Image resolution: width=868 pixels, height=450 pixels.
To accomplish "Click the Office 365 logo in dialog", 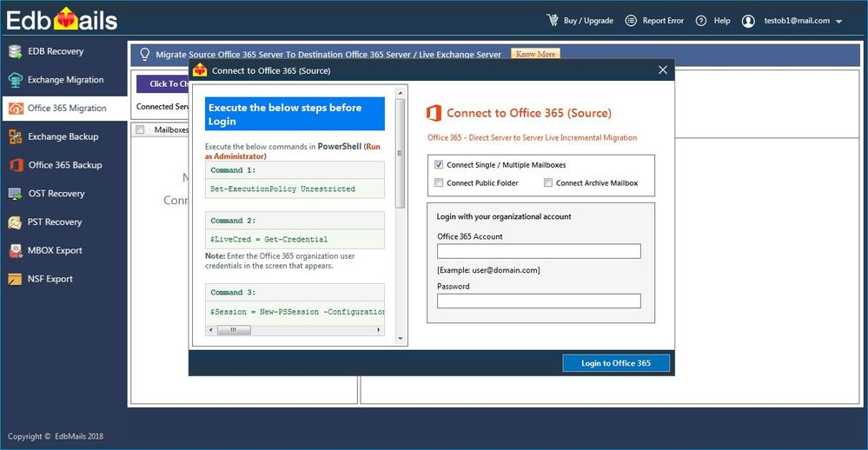I will click(434, 113).
